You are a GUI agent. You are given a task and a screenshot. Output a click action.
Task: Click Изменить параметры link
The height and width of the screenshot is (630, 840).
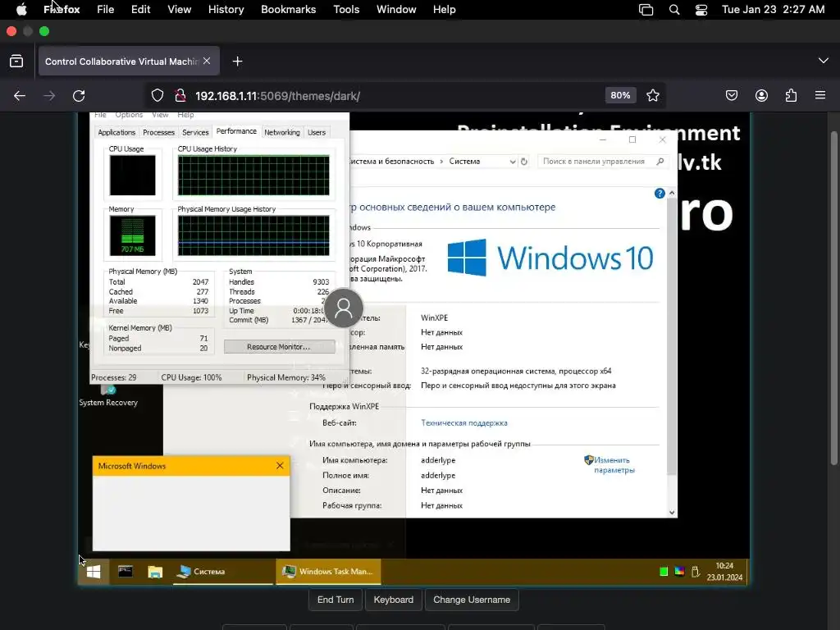614,465
